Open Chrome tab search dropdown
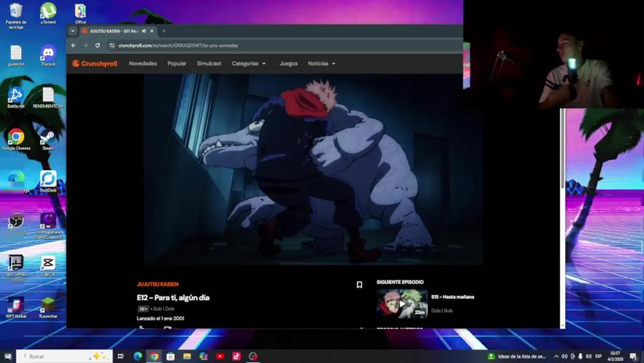This screenshot has height=363, width=644. (73, 31)
